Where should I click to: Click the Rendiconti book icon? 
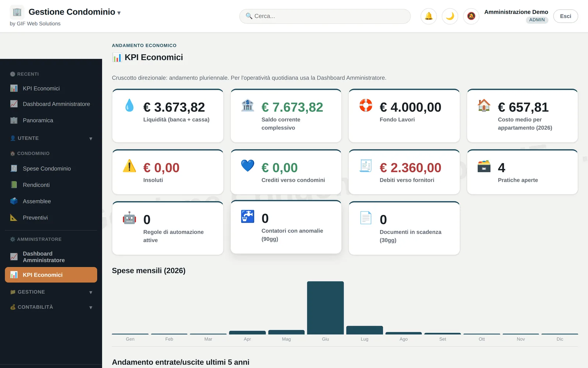[x=14, y=185]
